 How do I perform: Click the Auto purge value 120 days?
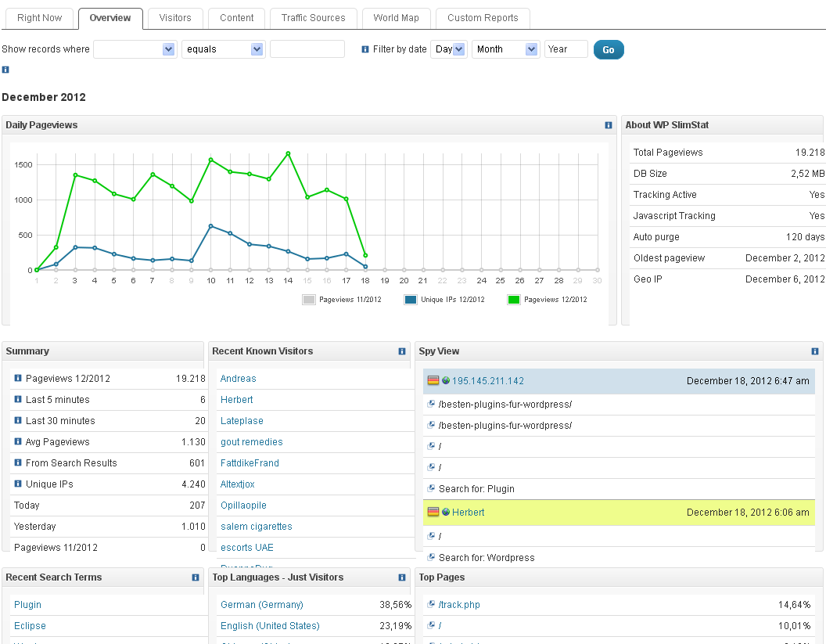[805, 236]
